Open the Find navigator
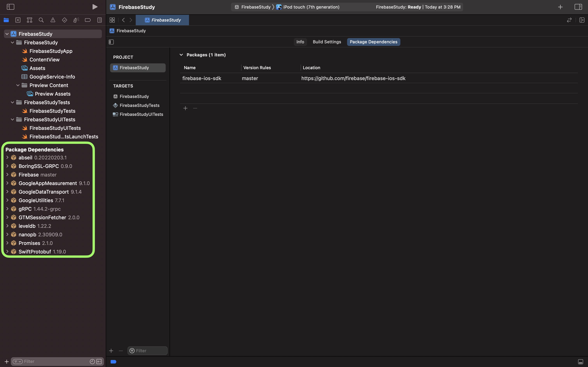Viewport: 588px width, 367px height. (41, 20)
